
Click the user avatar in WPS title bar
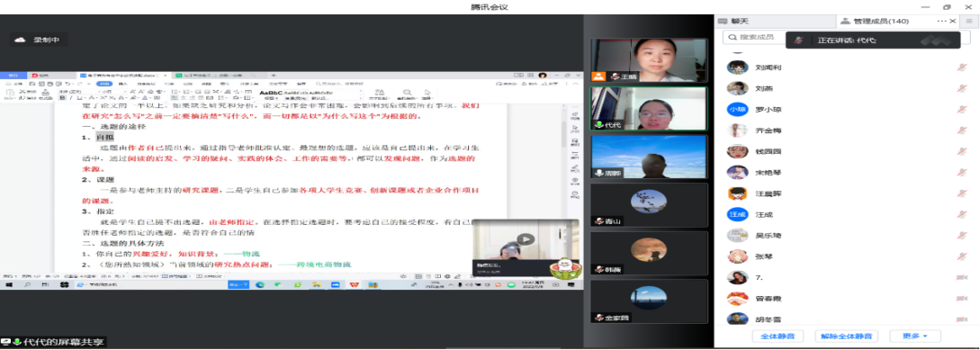click(x=543, y=75)
